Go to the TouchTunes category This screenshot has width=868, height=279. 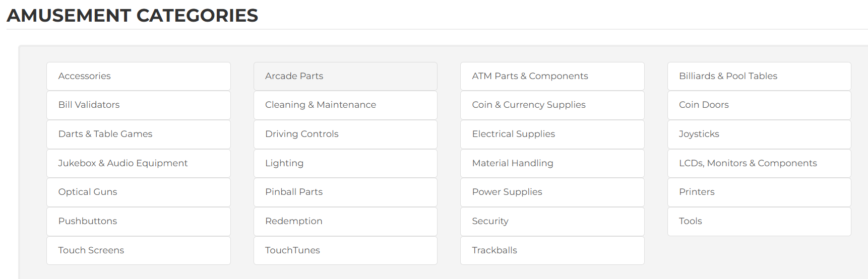(x=345, y=250)
